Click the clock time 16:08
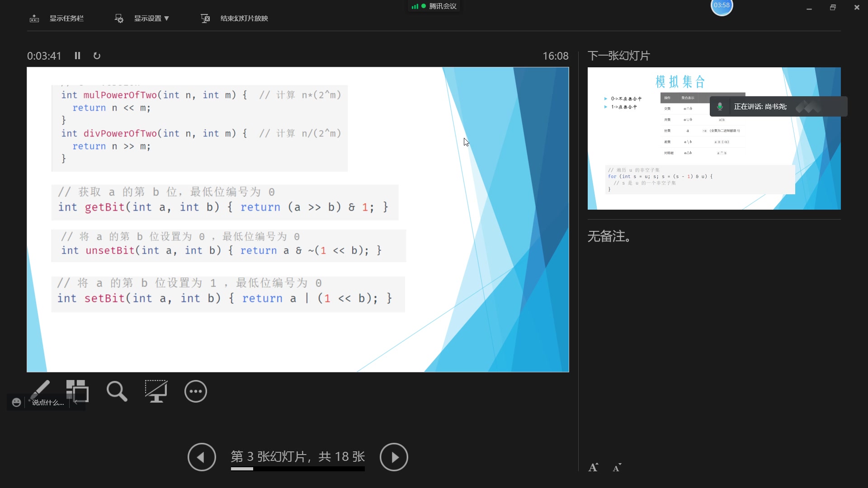 (556, 56)
